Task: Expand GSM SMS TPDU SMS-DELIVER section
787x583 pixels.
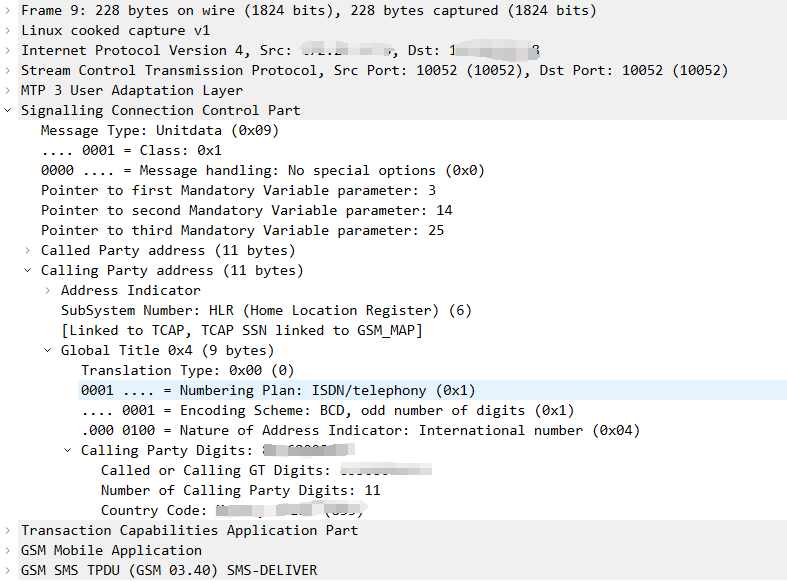Action: pyautogui.click(x=9, y=570)
